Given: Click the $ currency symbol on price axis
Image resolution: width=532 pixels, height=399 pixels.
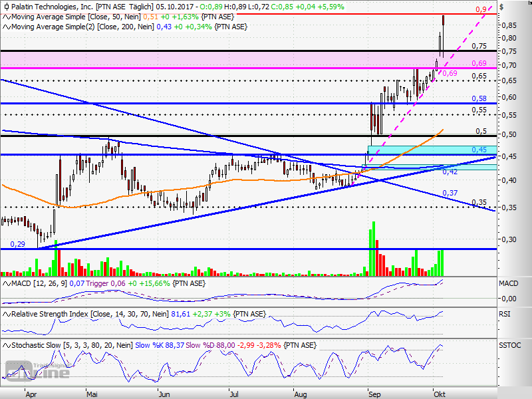Looking at the screenshot, I should pyautogui.click(x=501, y=7).
